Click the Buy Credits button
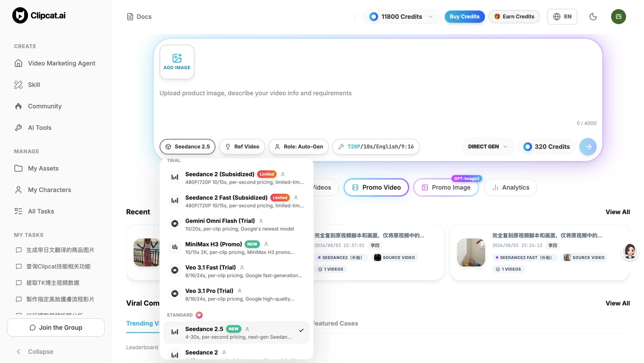644x363 pixels. 464,16
